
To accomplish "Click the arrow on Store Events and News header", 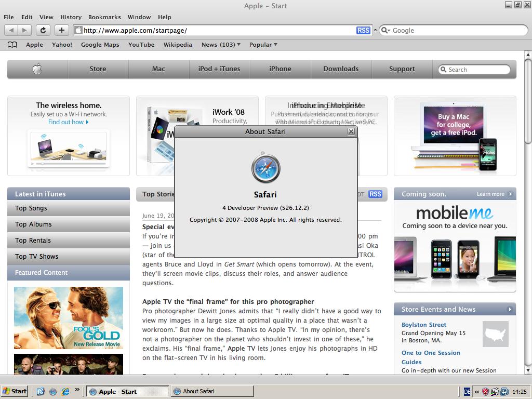I will [x=509, y=310].
